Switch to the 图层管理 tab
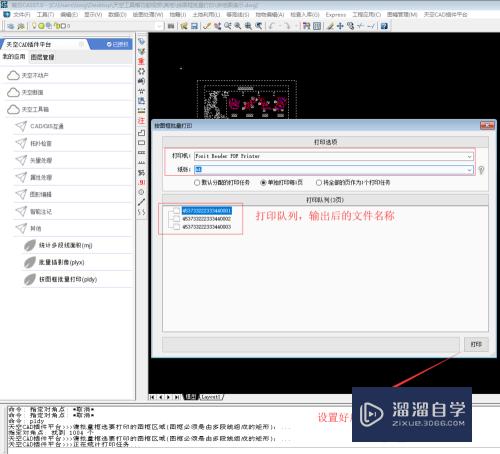Screen dimensions: 500x454 click(x=42, y=57)
